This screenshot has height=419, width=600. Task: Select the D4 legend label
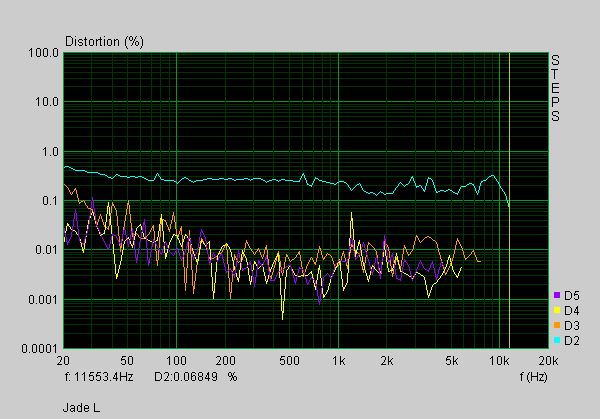pyautogui.click(x=572, y=310)
